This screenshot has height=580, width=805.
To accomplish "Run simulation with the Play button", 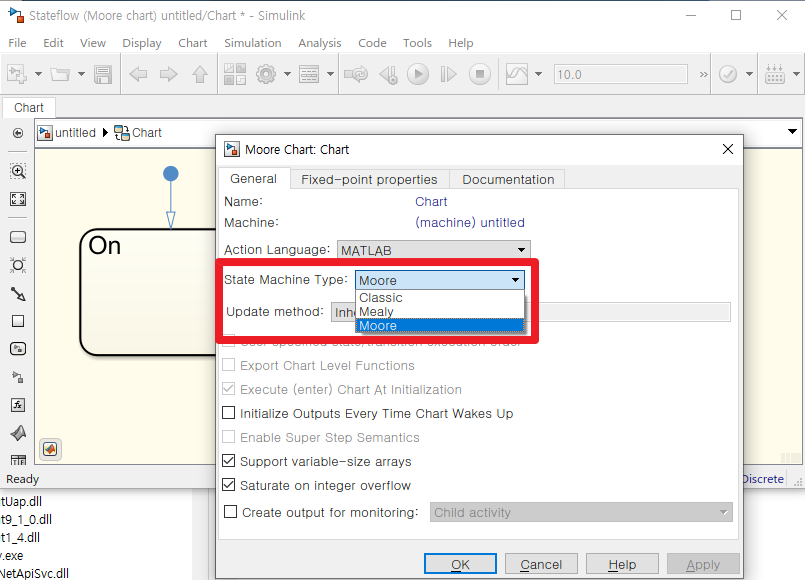I will click(x=418, y=74).
